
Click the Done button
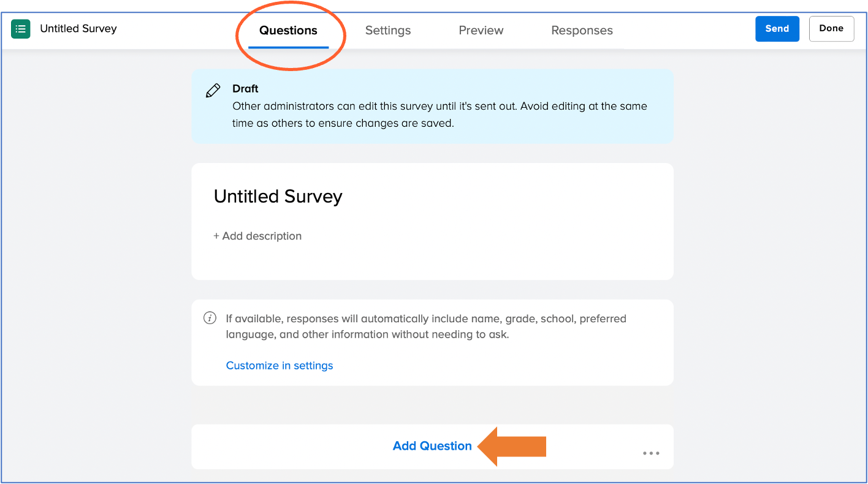[831, 29]
